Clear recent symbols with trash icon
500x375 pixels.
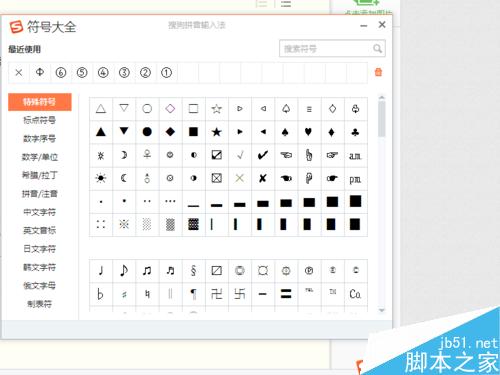point(378,72)
